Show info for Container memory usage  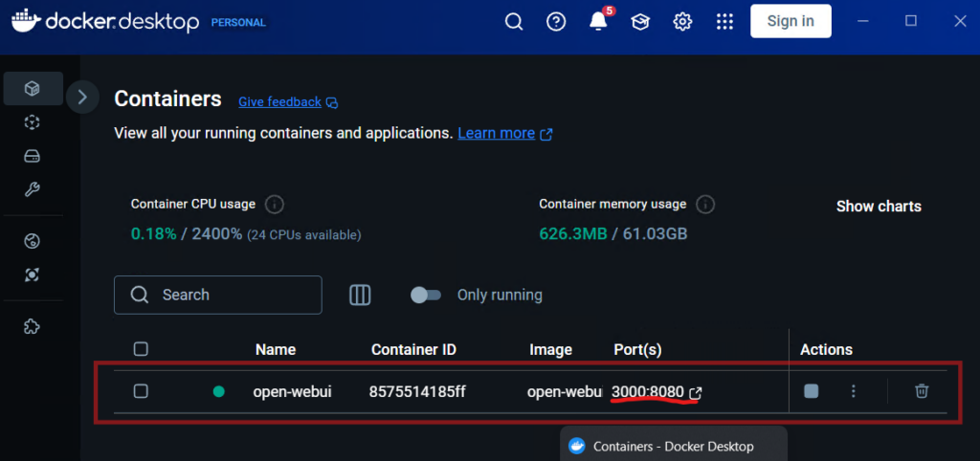[x=705, y=205]
